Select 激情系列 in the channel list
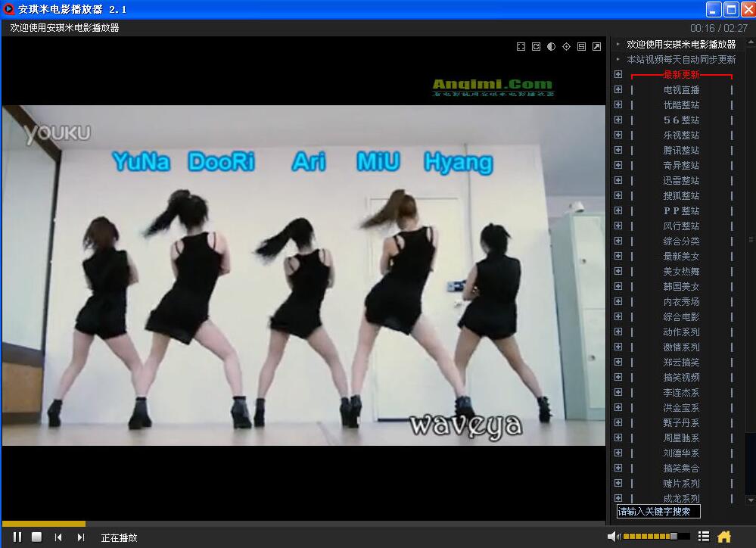756x548 pixels. [681, 347]
